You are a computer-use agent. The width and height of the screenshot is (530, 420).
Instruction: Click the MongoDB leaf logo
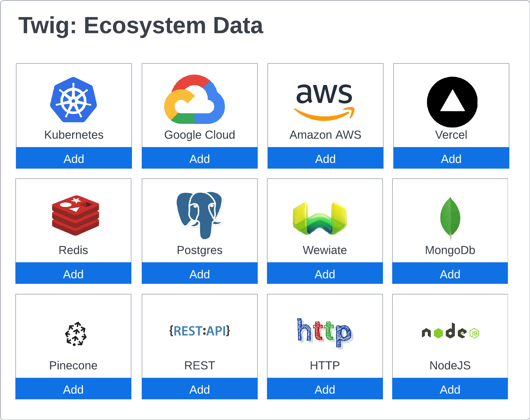(450, 218)
